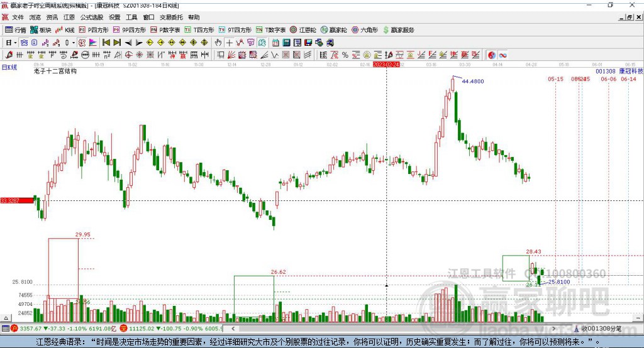Toggle the crosshair cursor tool
The width and height of the screenshot is (644, 348).
229,43
